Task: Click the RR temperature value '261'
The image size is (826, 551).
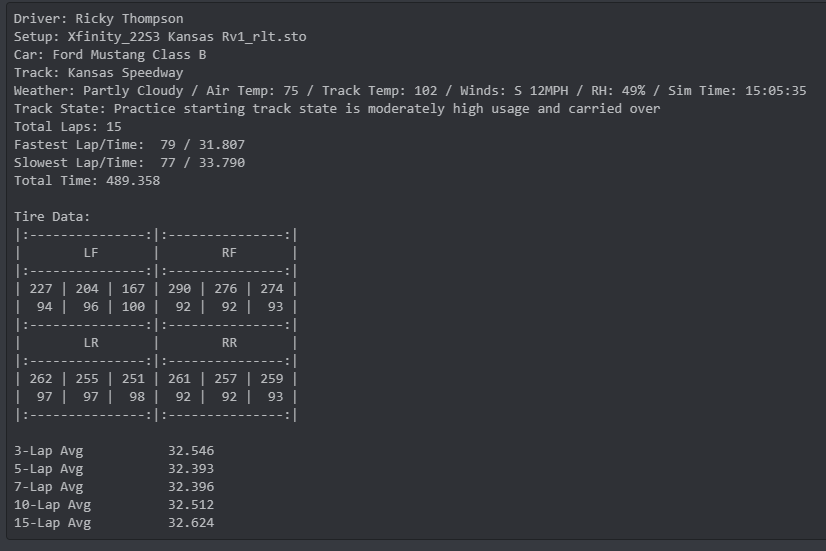Action: click(179, 379)
